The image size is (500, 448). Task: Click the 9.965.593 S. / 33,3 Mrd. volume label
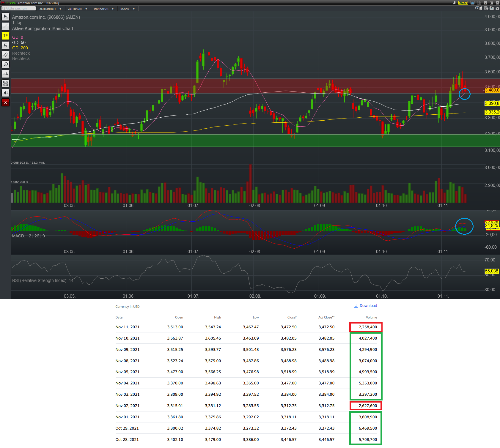tap(28, 163)
